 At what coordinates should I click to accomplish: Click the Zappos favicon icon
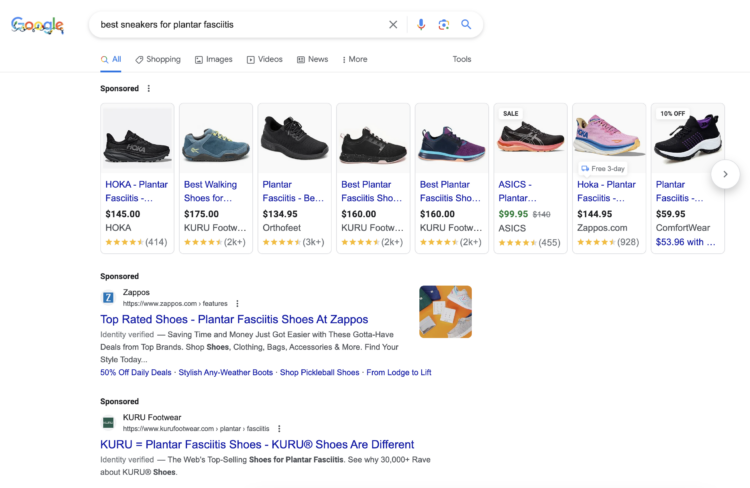[x=108, y=298]
